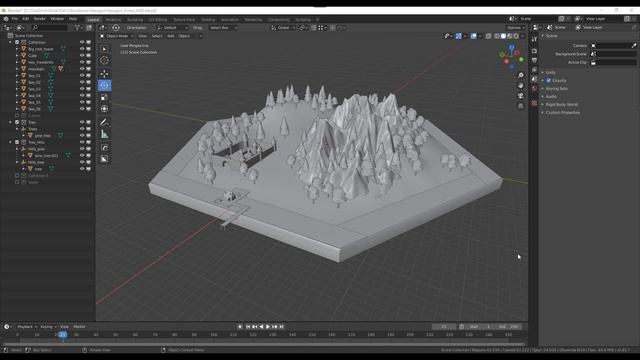The height and width of the screenshot is (360, 640).
Task: Activate the Cursor tool
Action: coord(104,61)
